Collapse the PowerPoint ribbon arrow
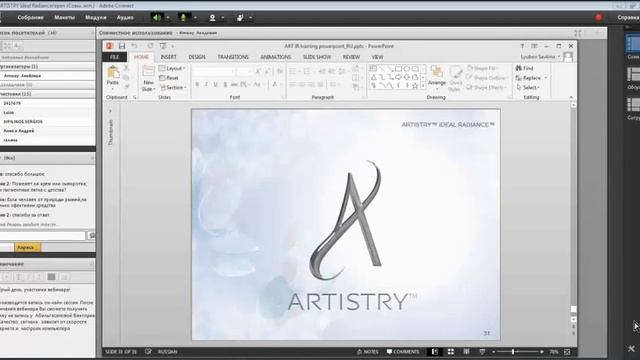640x360 pixels. point(571,97)
